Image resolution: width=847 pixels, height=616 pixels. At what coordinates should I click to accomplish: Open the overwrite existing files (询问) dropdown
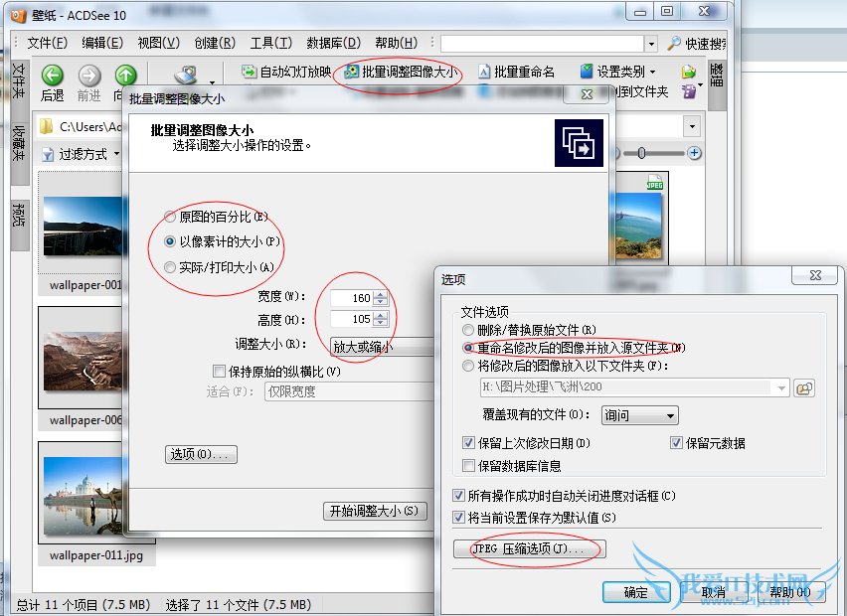[x=639, y=415]
